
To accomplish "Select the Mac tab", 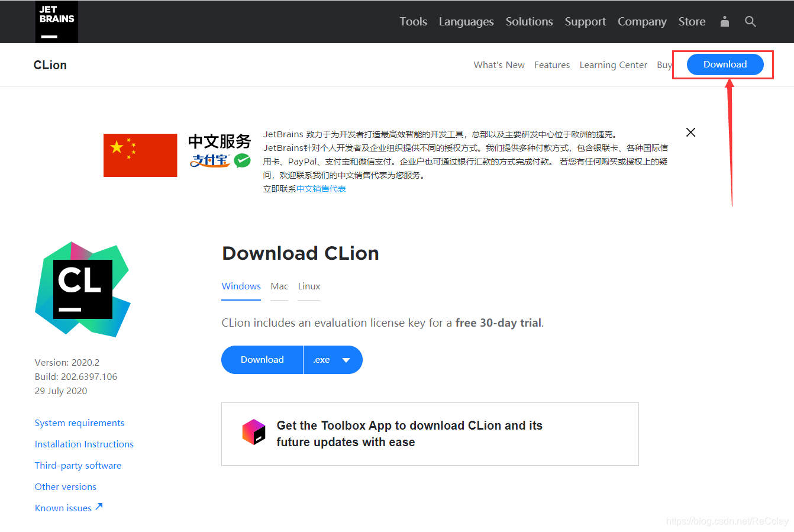I will (x=279, y=286).
